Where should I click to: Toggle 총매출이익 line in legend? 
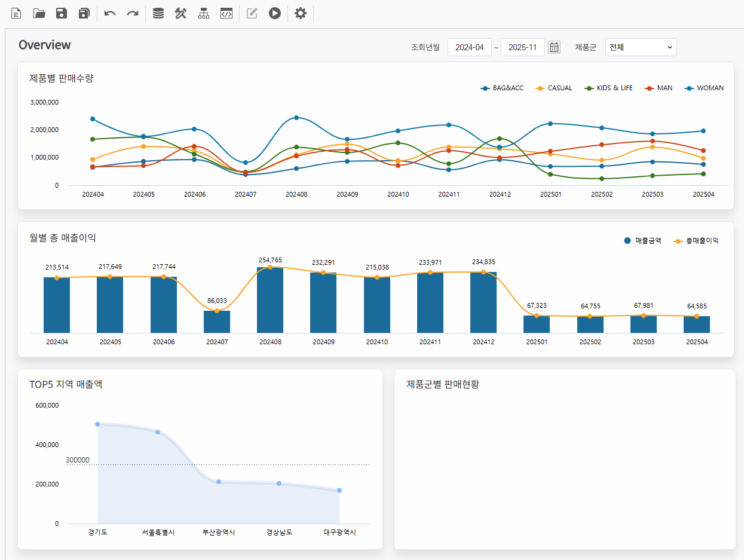696,241
